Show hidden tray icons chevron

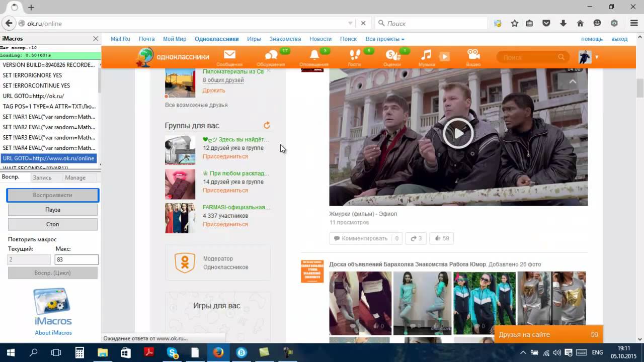tap(523, 352)
